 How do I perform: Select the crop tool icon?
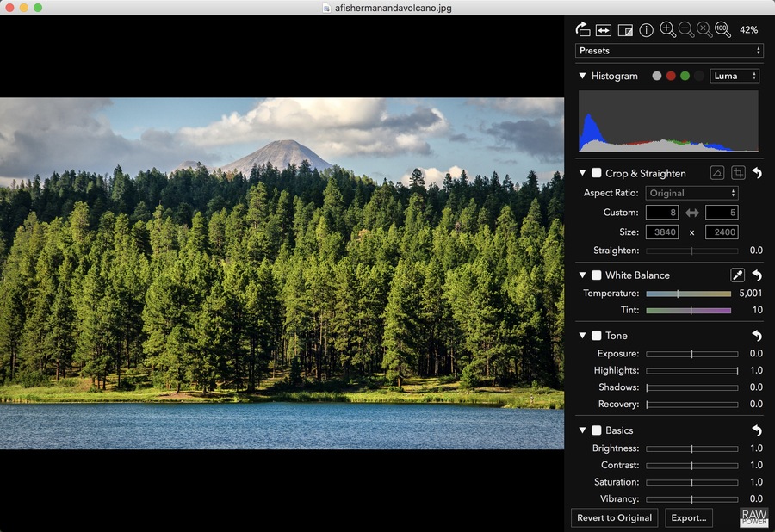tap(738, 173)
